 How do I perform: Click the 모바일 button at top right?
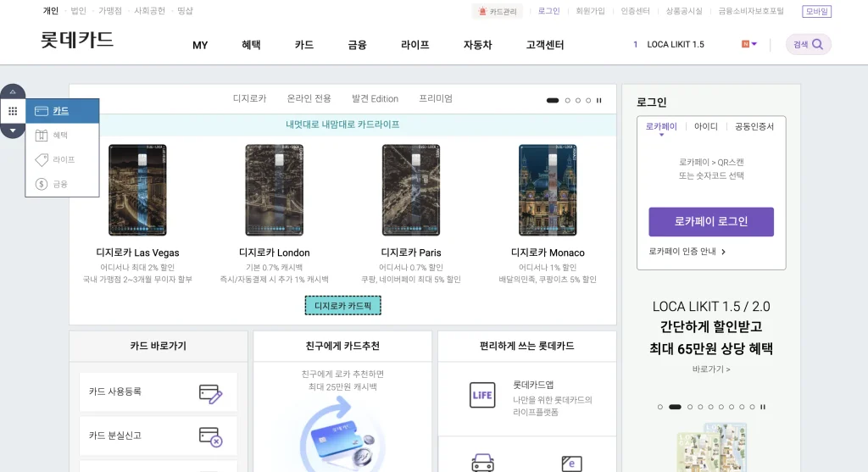(x=816, y=11)
